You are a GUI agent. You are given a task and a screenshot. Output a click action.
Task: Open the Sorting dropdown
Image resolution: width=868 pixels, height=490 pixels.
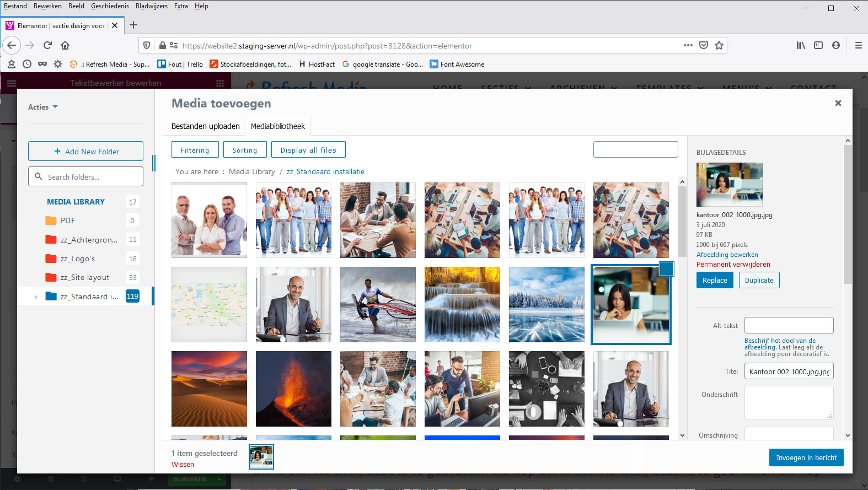(x=245, y=150)
